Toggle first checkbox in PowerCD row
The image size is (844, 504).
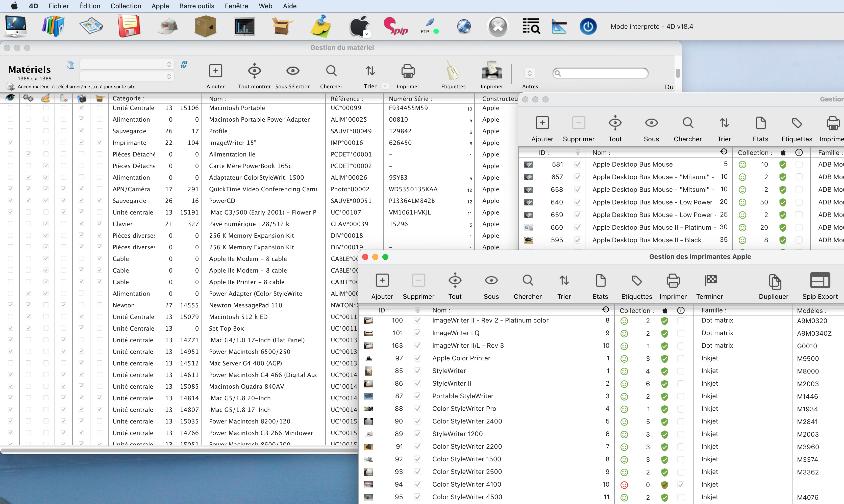click(11, 200)
